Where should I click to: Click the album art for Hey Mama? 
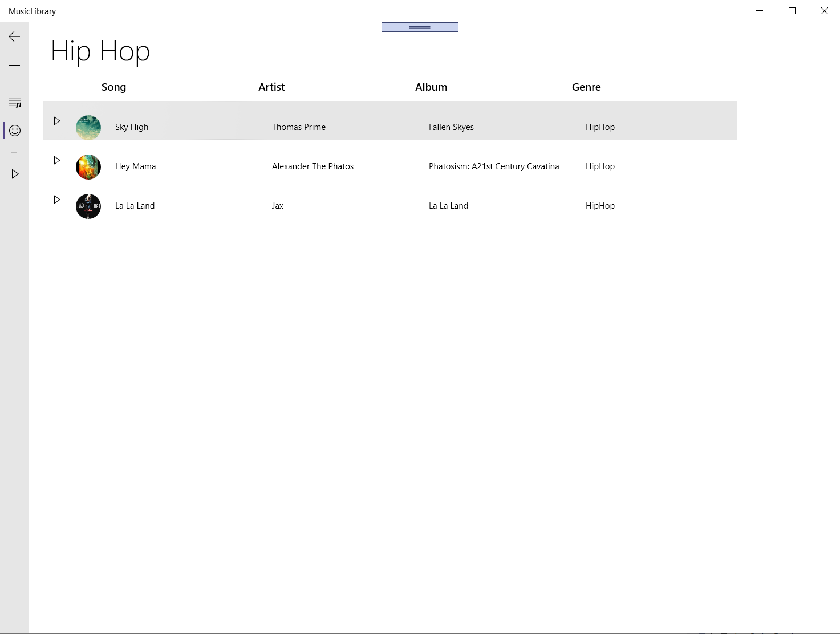(88, 166)
